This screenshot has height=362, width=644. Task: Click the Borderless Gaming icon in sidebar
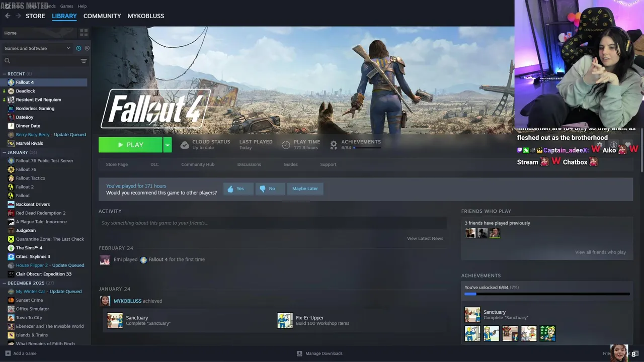click(11, 108)
